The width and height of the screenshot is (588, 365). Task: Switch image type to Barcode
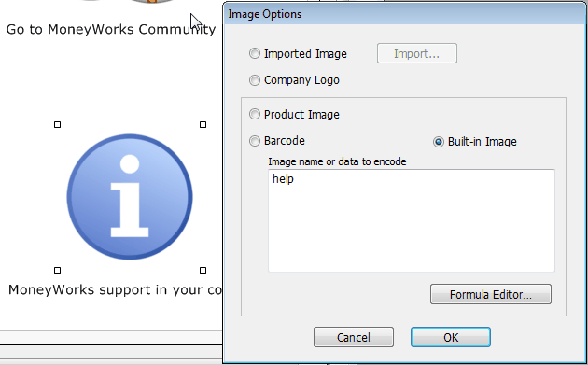pos(255,141)
